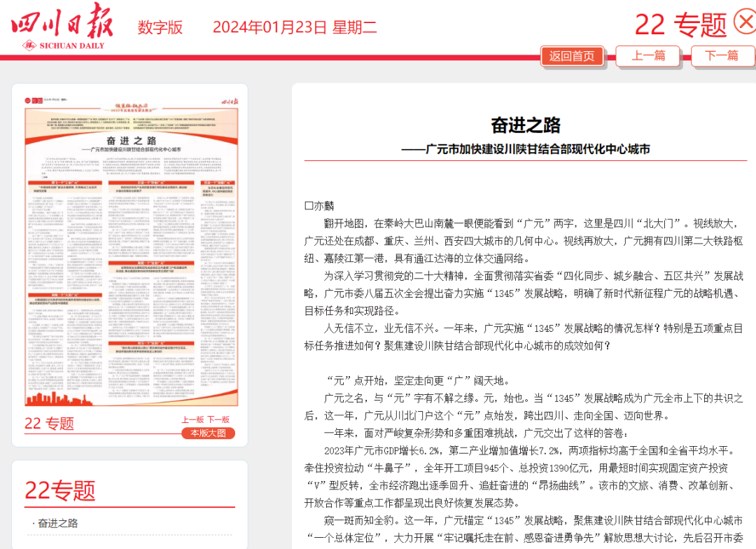Click 数字版 label in the header

click(160, 27)
